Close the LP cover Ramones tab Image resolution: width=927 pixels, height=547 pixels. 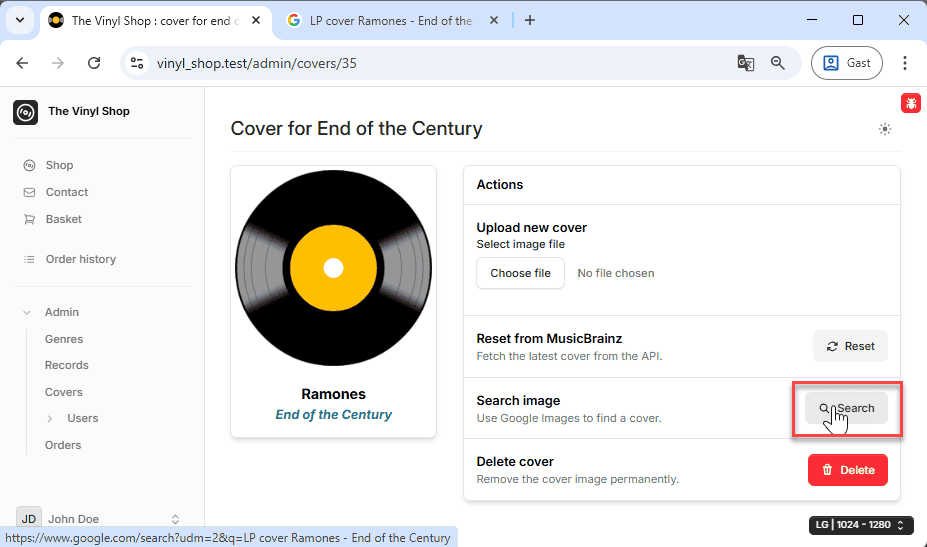tap(494, 20)
